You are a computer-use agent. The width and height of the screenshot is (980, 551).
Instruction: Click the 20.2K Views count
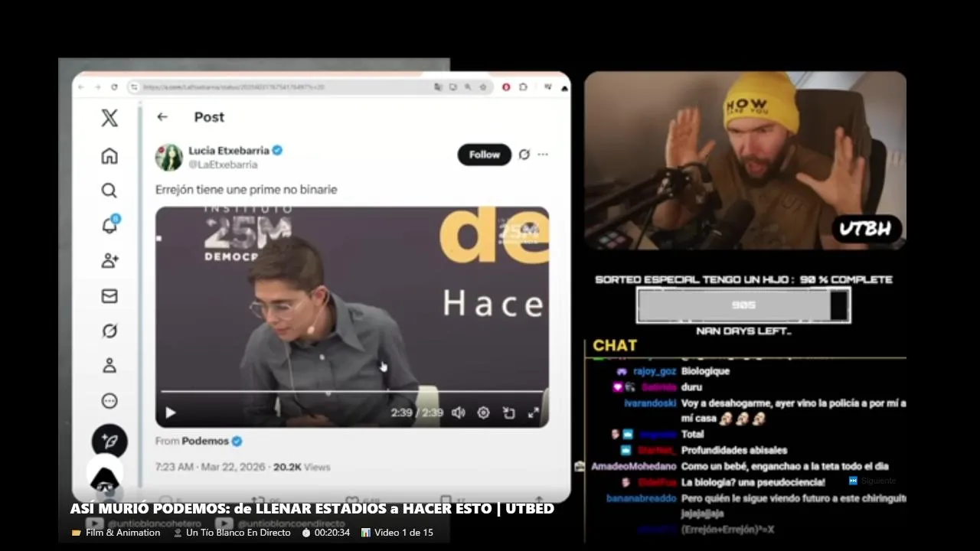coord(302,467)
